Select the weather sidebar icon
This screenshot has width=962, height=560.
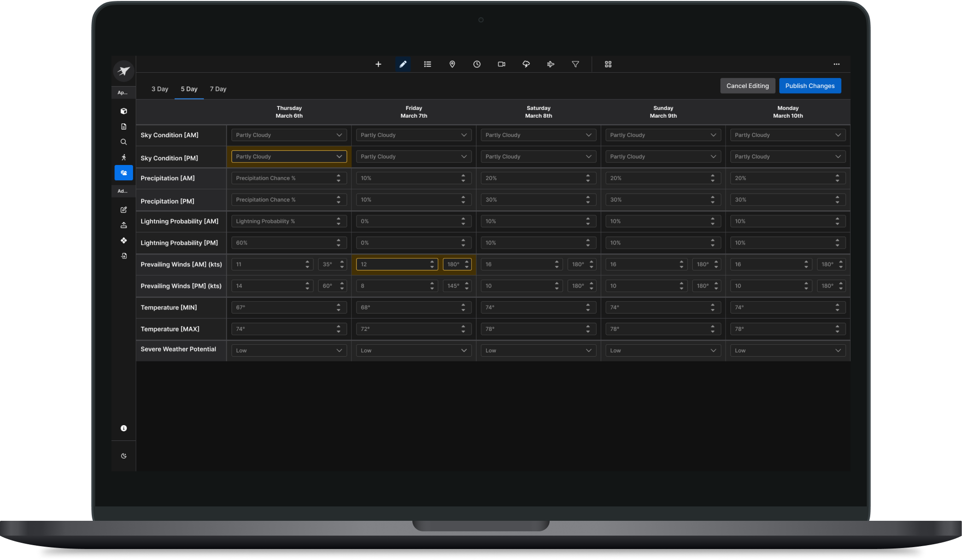[x=123, y=173]
